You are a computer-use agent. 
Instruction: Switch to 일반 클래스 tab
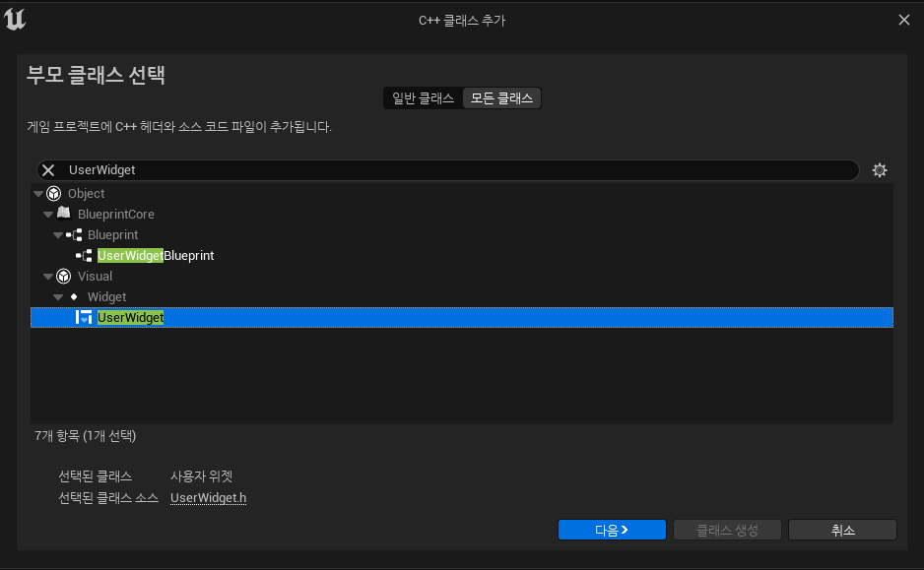424,98
